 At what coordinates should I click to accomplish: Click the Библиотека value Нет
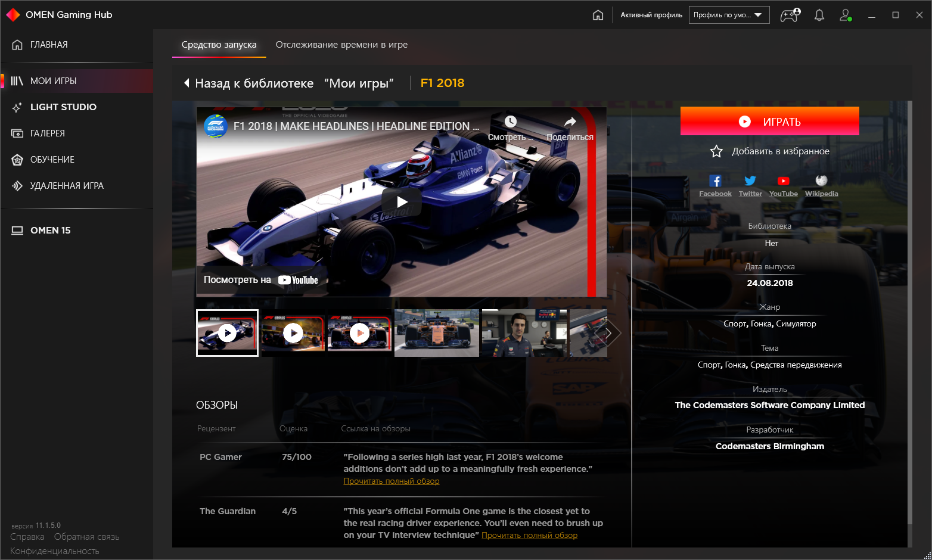[x=772, y=243]
